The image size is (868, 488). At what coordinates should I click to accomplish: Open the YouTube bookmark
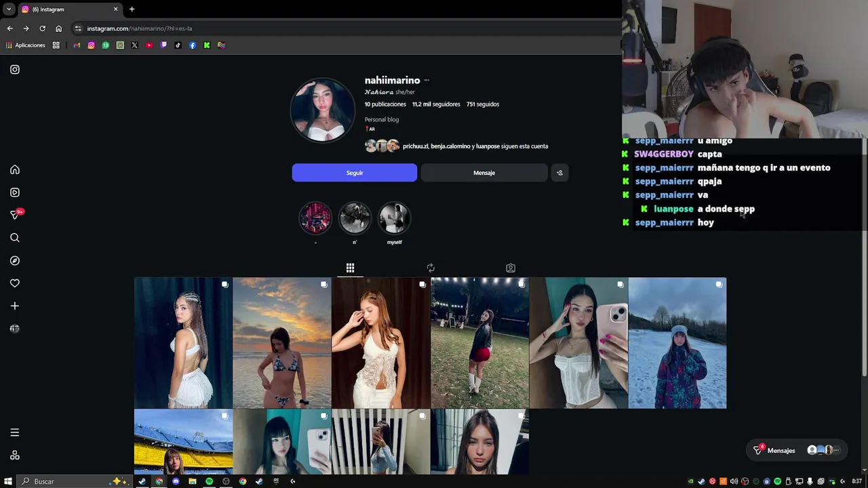pos(149,45)
